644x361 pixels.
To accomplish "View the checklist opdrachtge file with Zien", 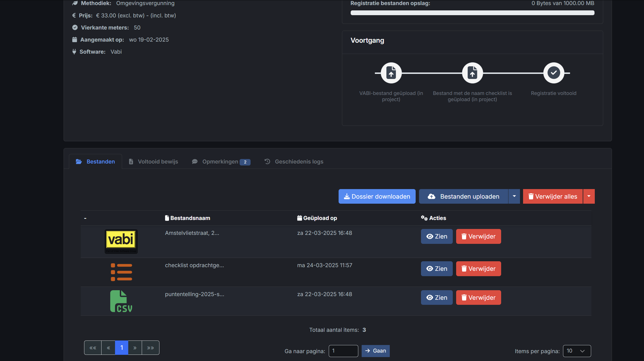I will pos(437,269).
